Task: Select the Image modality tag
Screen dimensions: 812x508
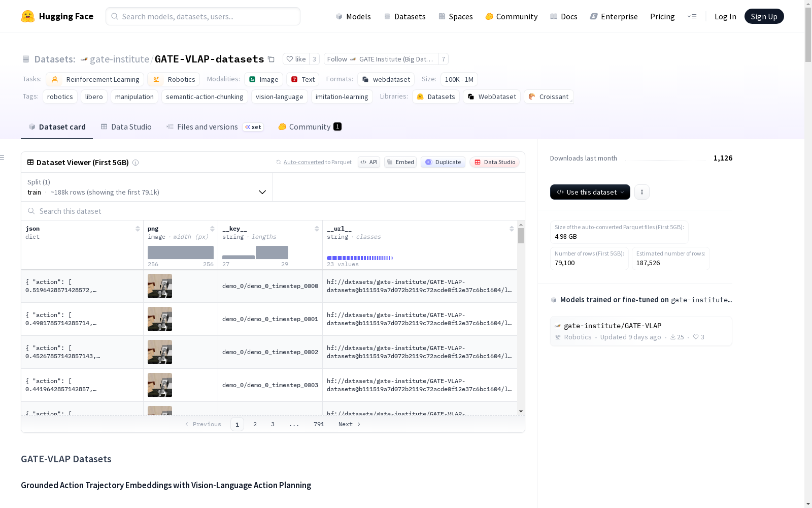Action: coord(263,79)
